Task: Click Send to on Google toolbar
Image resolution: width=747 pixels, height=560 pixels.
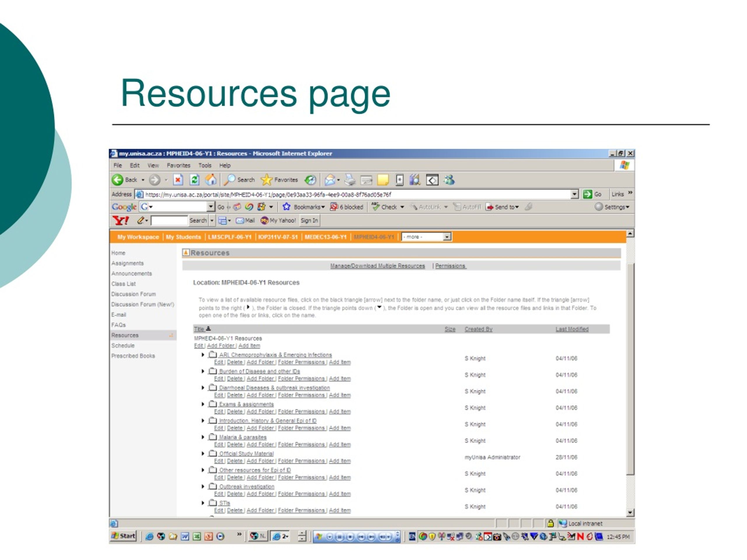Action: point(502,207)
